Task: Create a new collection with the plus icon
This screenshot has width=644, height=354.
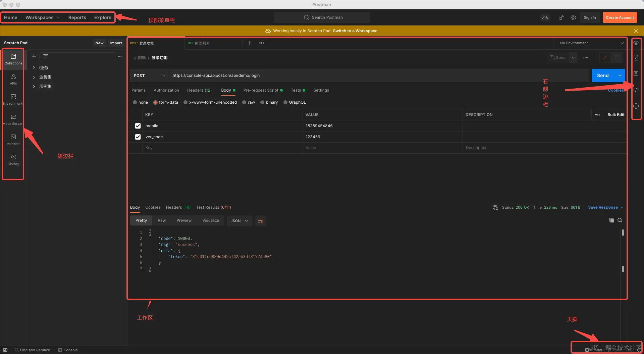Action: pyautogui.click(x=34, y=56)
